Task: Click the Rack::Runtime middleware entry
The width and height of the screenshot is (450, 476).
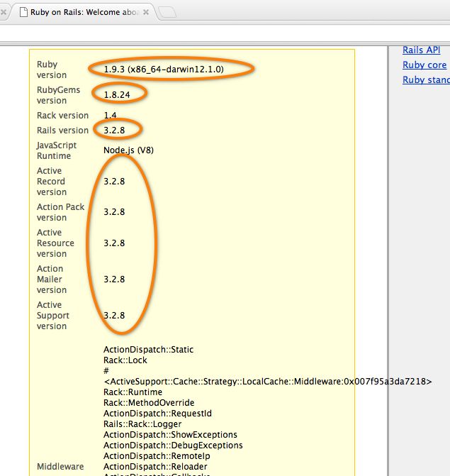Action: pos(133,392)
